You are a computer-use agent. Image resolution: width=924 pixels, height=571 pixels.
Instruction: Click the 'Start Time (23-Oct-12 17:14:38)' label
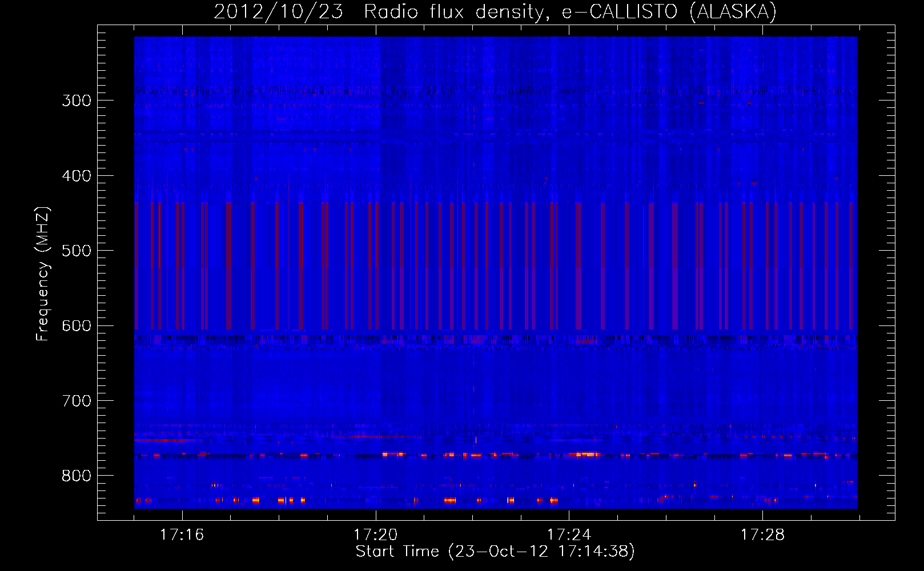[x=495, y=552]
